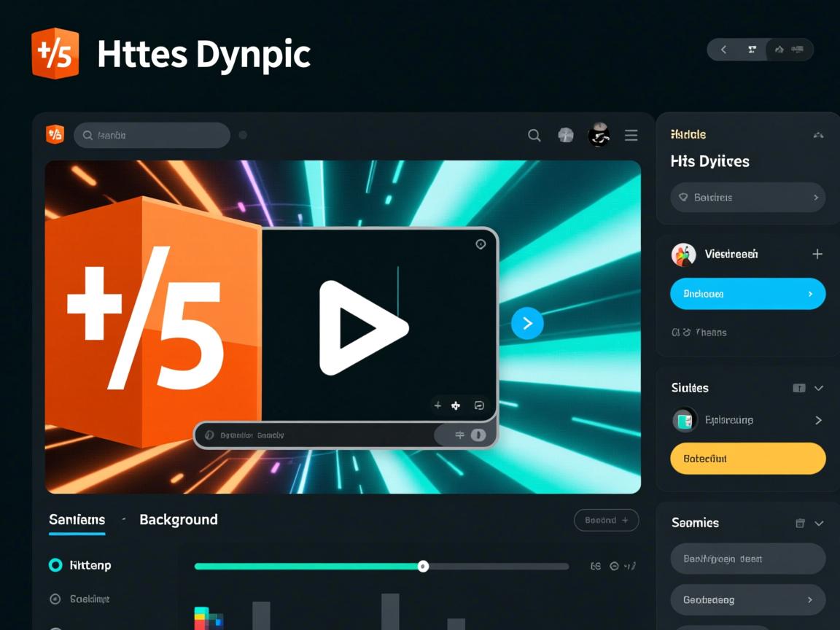Select the magnifying glass search icon
Image resolution: width=840 pixels, height=630 pixels.
point(534,135)
